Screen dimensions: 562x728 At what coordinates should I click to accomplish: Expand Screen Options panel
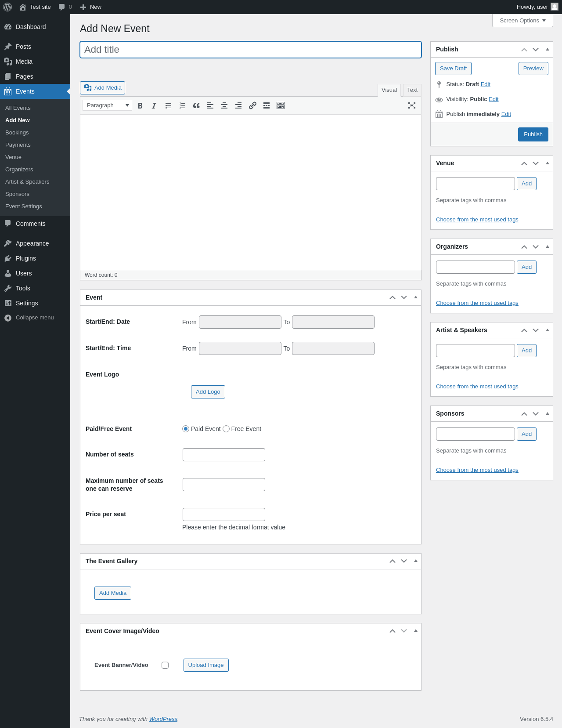(522, 21)
